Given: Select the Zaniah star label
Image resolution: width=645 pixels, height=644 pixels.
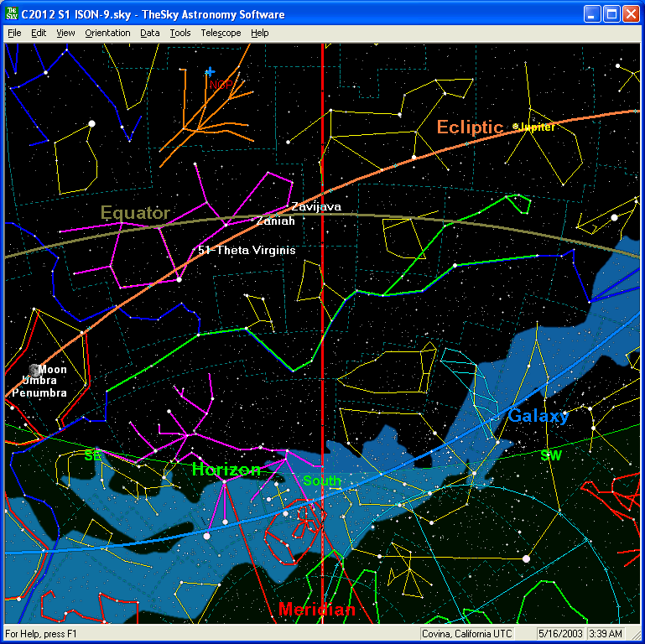Looking at the screenshot, I should pyautogui.click(x=276, y=221).
